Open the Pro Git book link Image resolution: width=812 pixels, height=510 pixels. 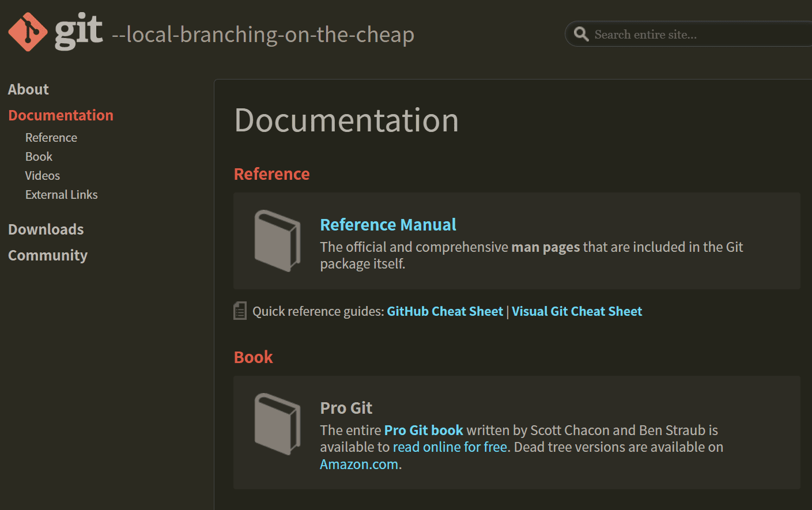[424, 430]
